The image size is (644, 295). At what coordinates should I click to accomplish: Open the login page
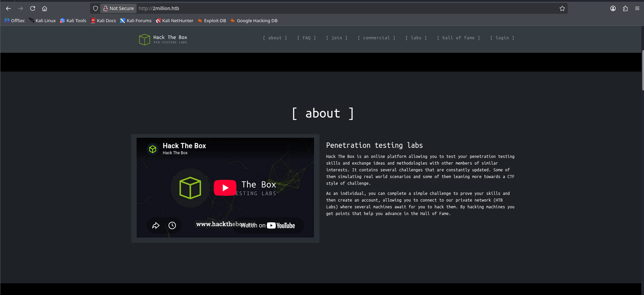coord(502,38)
